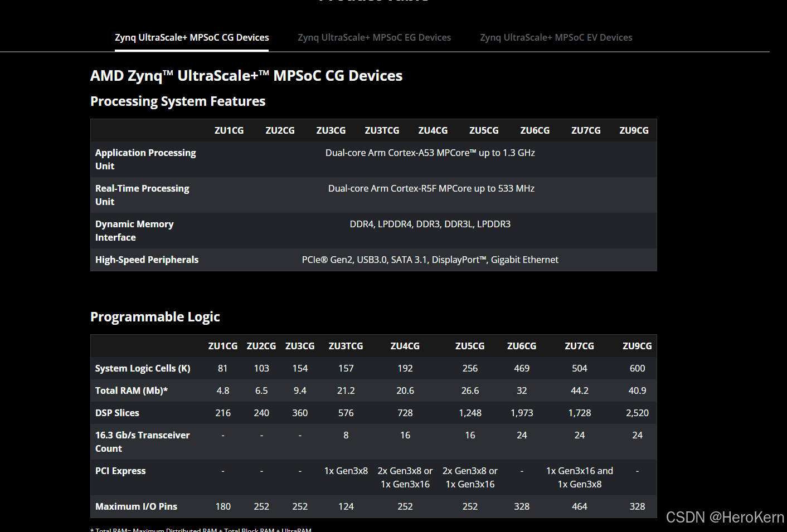Click the 'Programmable Logic' heading
This screenshot has height=532, width=787.
(x=155, y=317)
